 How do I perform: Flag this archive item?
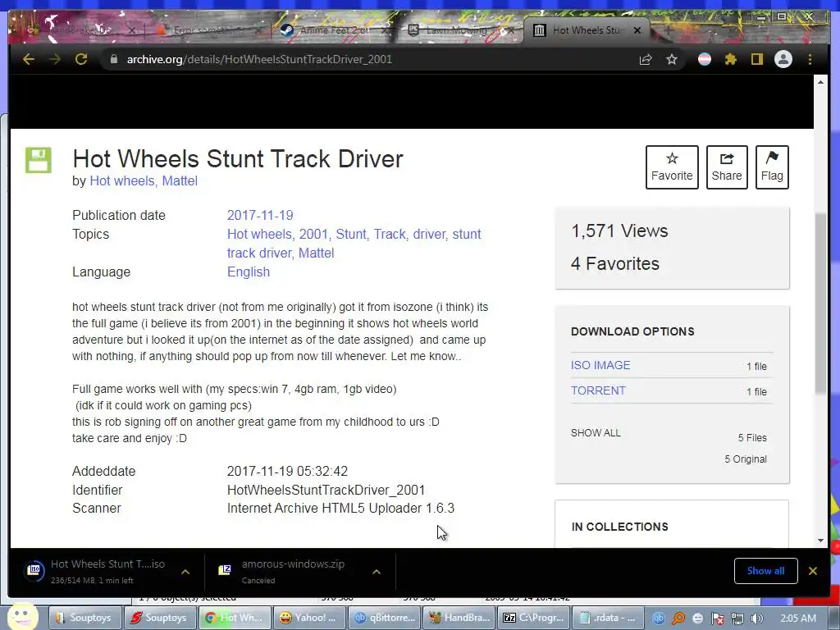pyautogui.click(x=772, y=167)
